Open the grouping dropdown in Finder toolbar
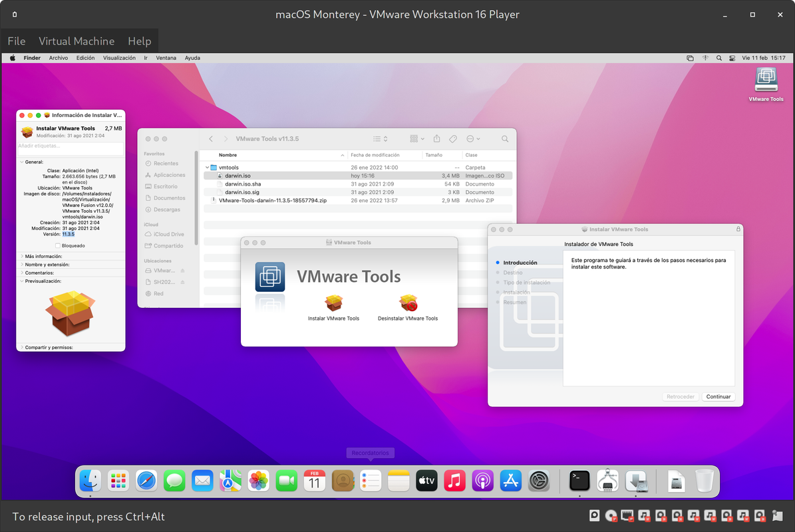The height and width of the screenshot is (532, 795). click(416, 139)
